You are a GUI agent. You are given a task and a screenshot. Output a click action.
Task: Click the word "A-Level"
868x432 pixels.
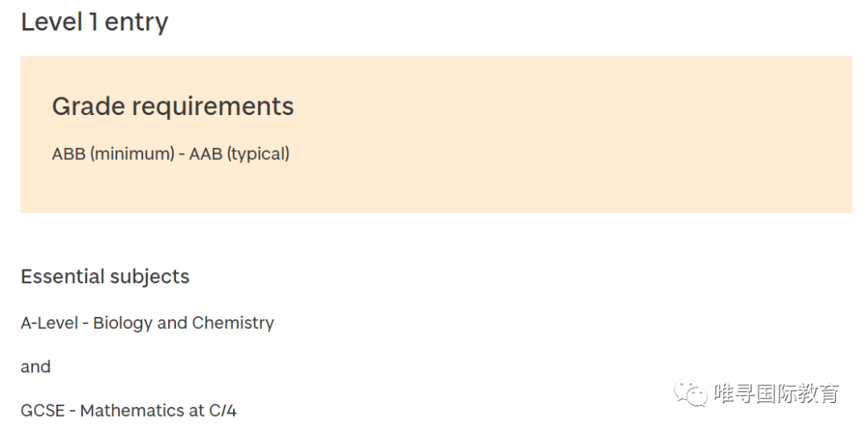pos(49,323)
